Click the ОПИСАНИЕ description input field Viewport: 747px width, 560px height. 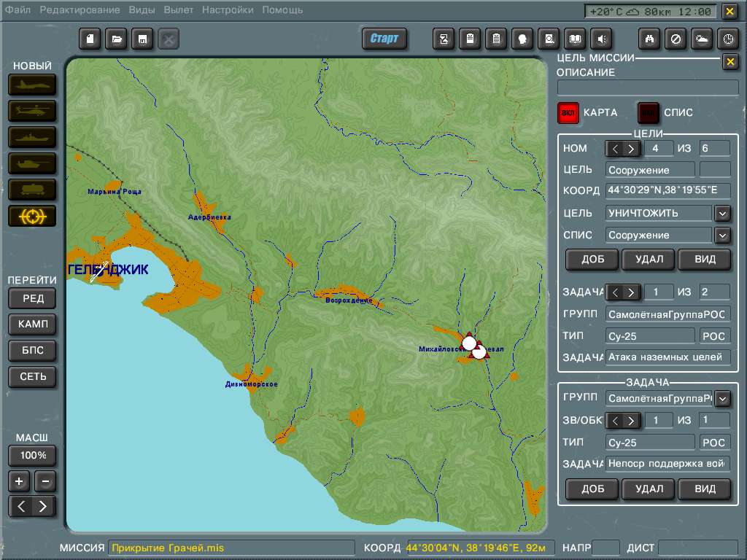coord(648,87)
